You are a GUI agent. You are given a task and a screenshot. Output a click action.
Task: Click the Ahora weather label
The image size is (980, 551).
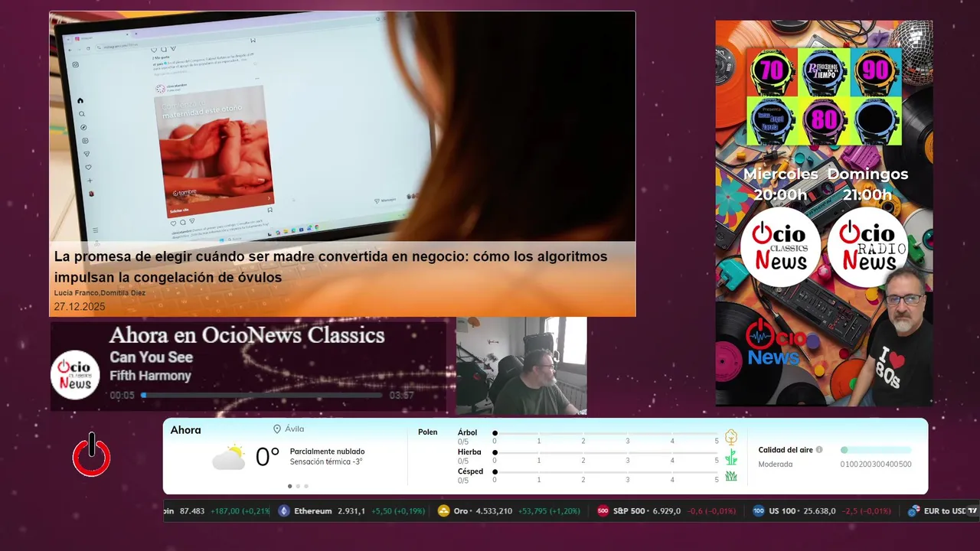(x=186, y=430)
